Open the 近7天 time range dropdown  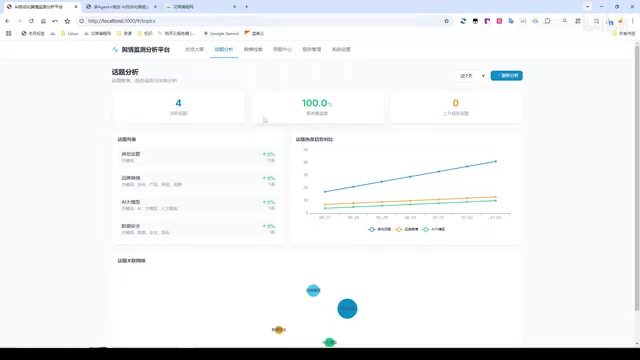[472, 76]
